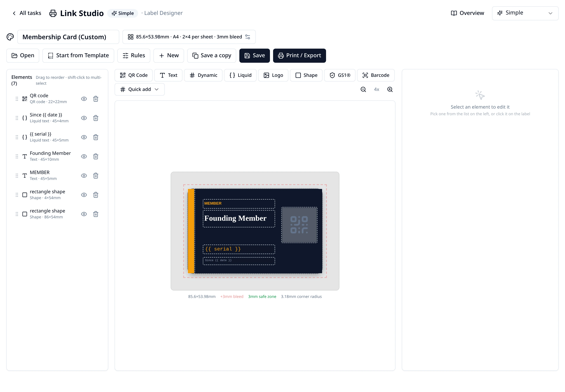This screenshot has height=392, width=565.
Task: Click the 4x zoom level indicator
Action: click(x=376, y=89)
